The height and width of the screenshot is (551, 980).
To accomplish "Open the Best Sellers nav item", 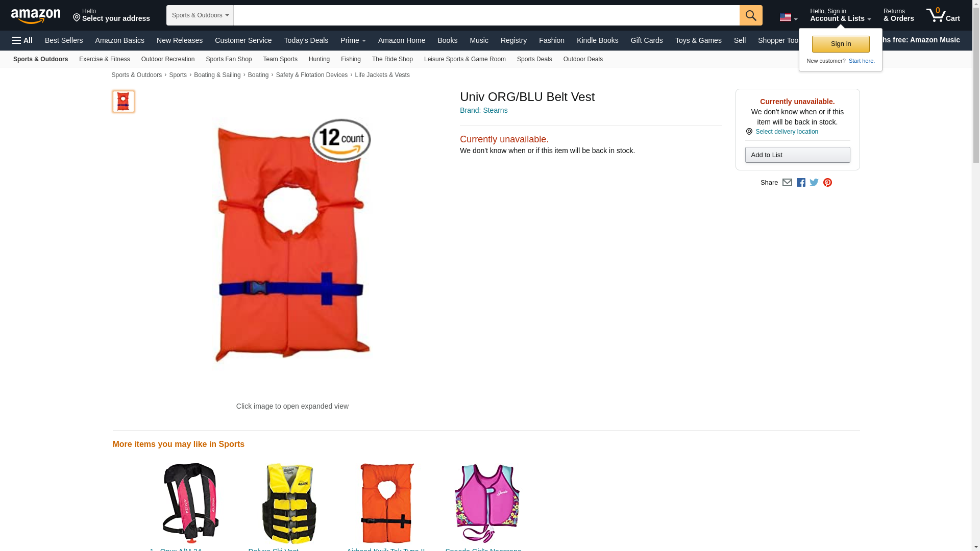I will coord(64,40).
